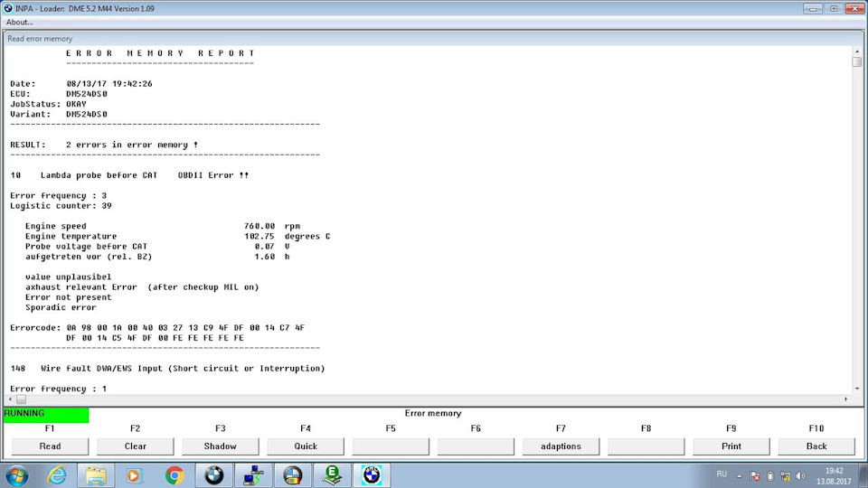Image resolution: width=868 pixels, height=488 pixels.
Task: Click the INPA title bar BMW icon
Action: (x=8, y=8)
